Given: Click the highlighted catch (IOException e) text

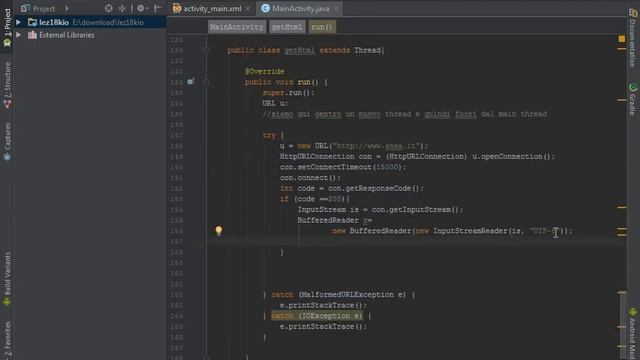Looking at the screenshot, I should click(x=317, y=316).
